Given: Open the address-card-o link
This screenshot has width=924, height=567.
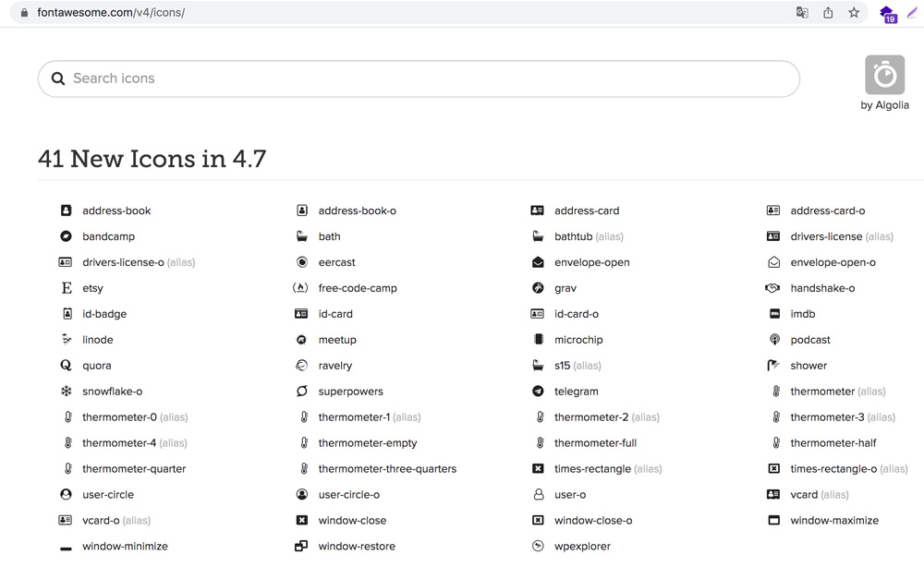Looking at the screenshot, I should coord(827,211).
